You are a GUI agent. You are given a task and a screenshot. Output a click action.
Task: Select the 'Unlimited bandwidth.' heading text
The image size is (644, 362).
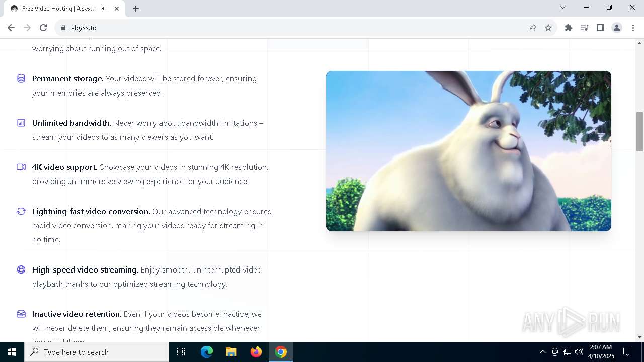71,123
